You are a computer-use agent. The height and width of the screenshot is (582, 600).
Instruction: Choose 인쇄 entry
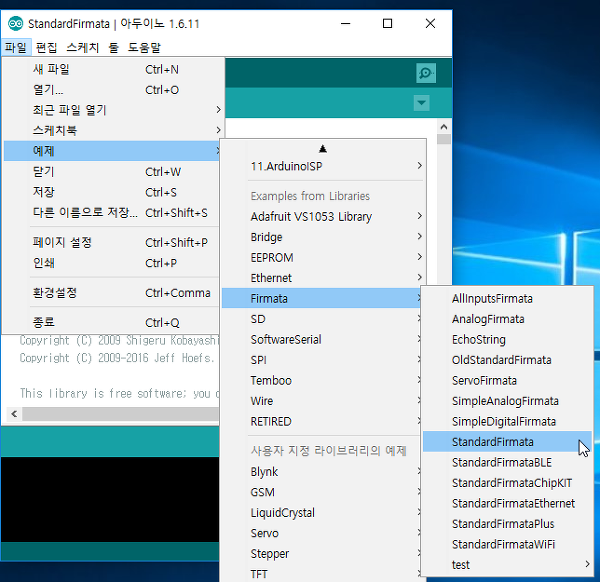click(x=111, y=263)
